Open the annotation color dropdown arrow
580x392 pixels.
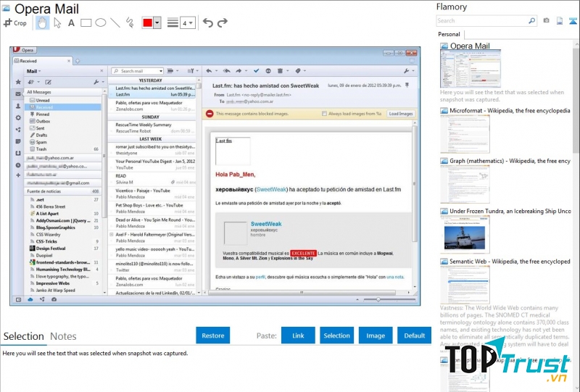157,23
